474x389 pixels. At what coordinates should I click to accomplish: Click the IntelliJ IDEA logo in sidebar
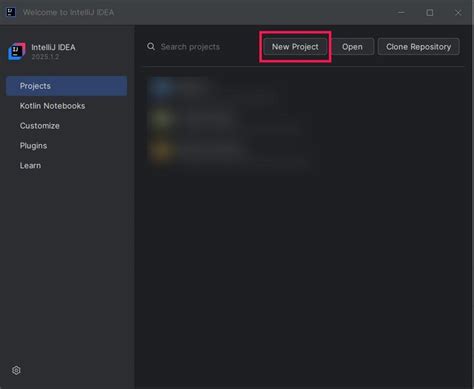17,51
